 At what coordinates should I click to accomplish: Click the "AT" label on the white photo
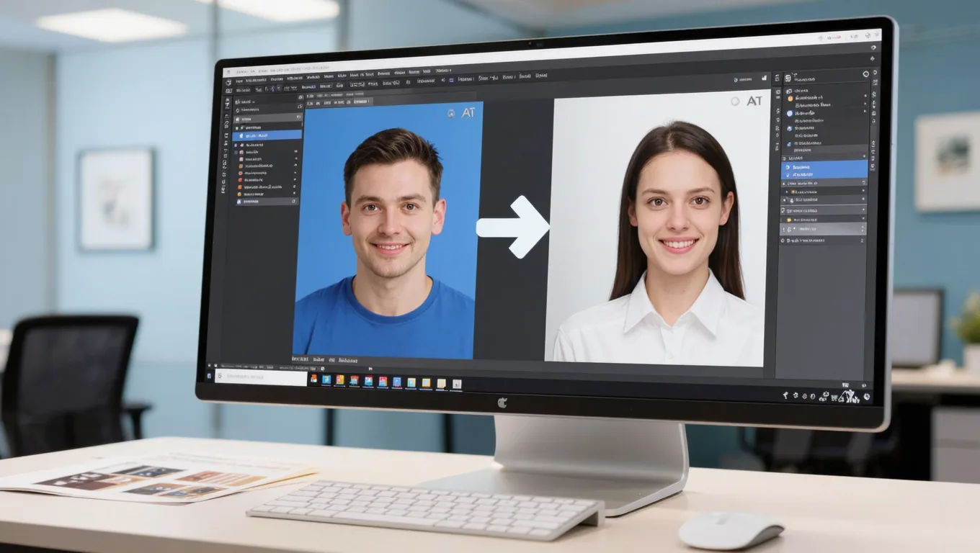coord(754,102)
